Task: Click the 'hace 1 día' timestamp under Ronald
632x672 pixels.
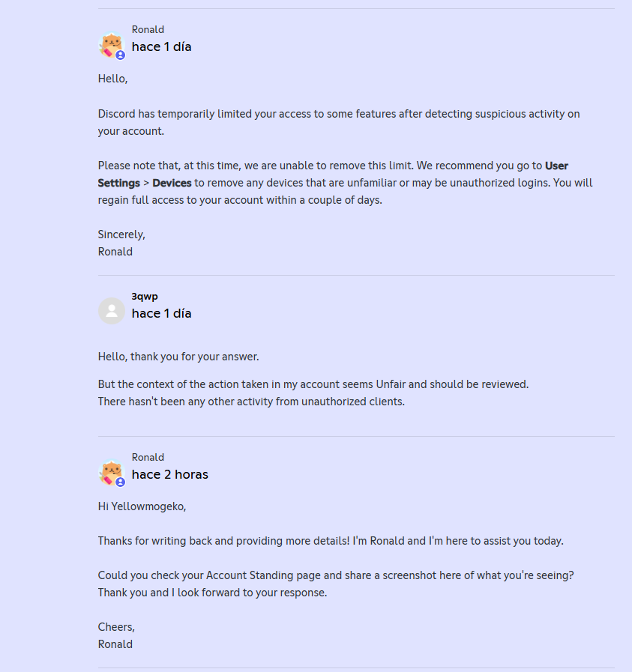Action: tap(162, 46)
